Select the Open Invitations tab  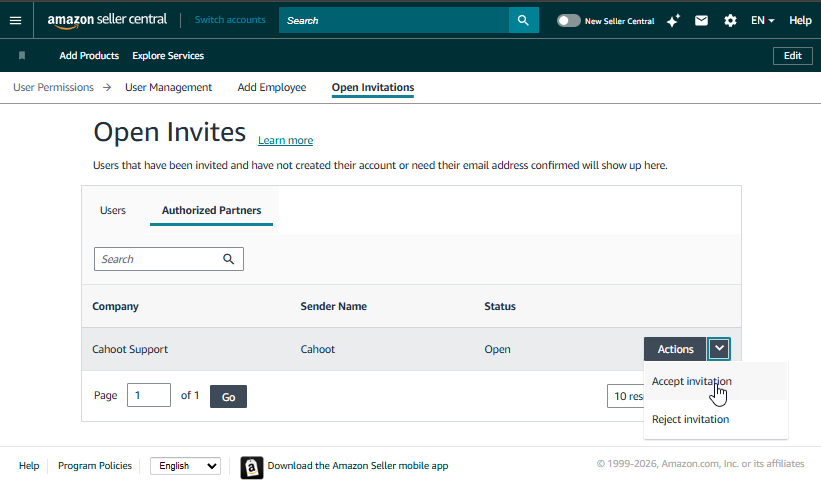pyautogui.click(x=373, y=87)
